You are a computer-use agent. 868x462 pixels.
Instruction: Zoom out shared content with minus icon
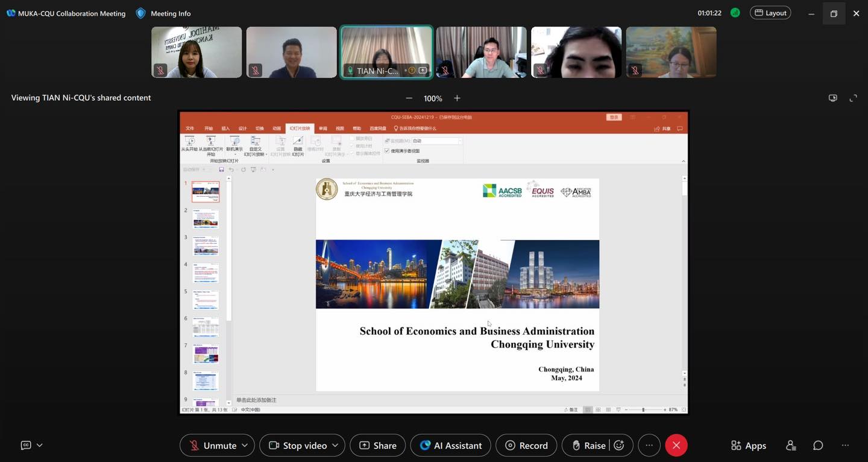point(409,98)
